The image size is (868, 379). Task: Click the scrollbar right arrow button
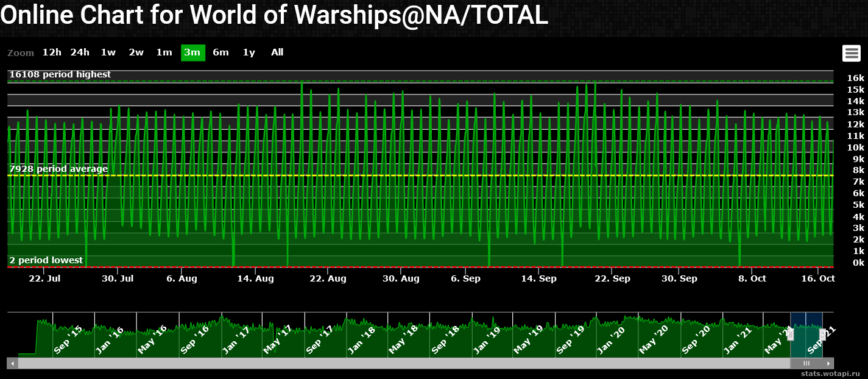click(x=829, y=363)
